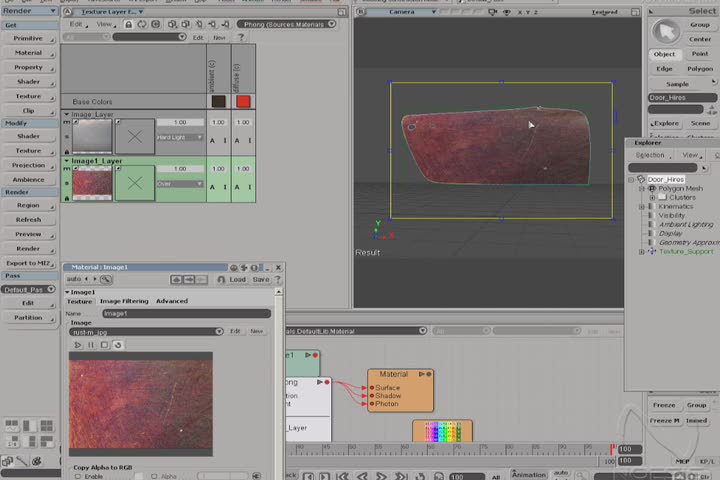Click the camera icon in viewport B header
The height and width of the screenshot is (480, 720).
coord(493,12)
